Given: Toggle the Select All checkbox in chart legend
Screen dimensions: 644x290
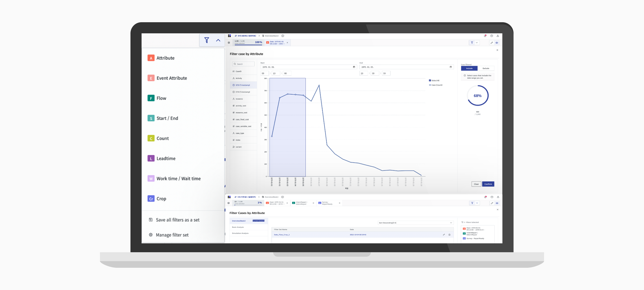Looking at the screenshot, I should pyautogui.click(x=430, y=81).
